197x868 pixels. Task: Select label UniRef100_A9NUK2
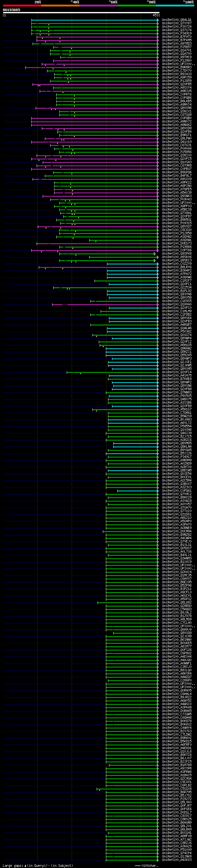[x=177, y=125]
